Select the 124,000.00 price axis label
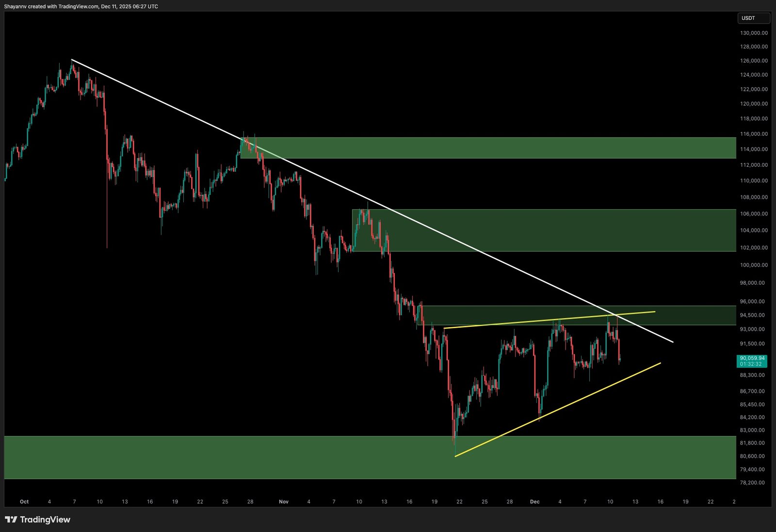776x532 pixels. pos(754,75)
